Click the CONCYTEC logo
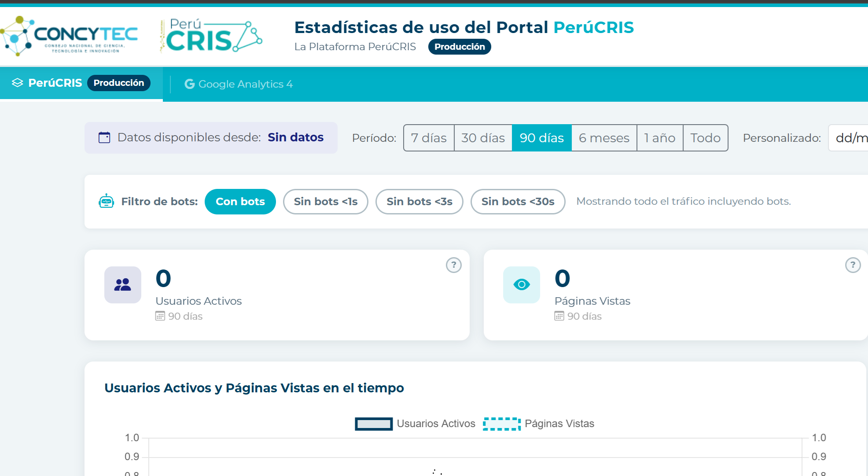Viewport: 868px width, 476px height. click(69, 36)
